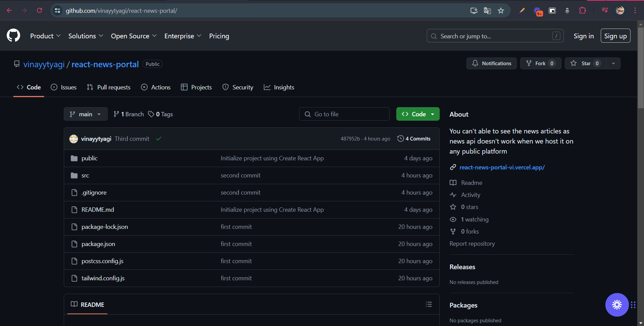
Task: Open the 1 Branch link
Action: click(x=129, y=114)
